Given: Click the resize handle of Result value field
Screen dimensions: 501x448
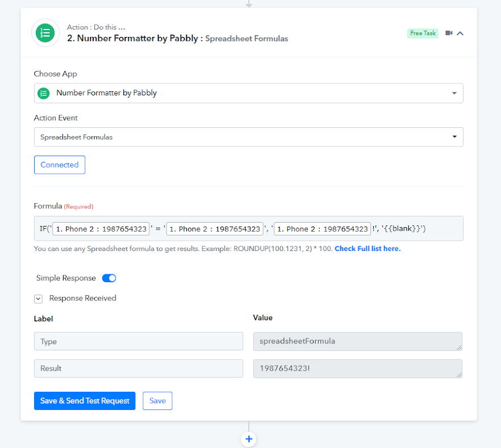Looking at the screenshot, I should point(459,375).
